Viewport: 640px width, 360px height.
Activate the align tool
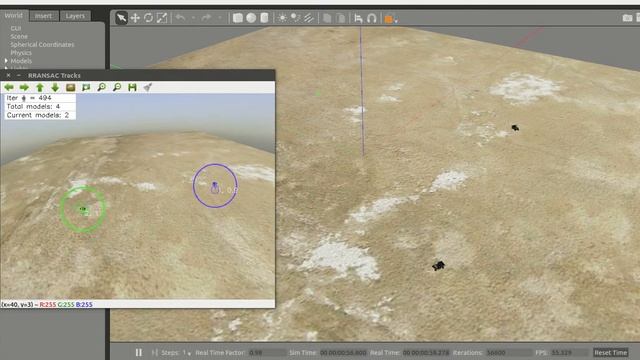(358, 18)
